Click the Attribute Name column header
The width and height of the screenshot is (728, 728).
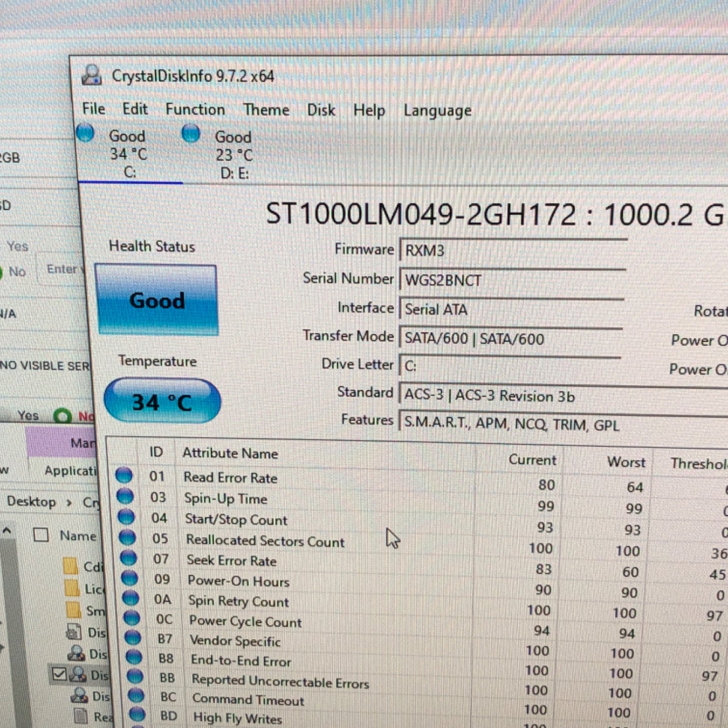point(230,453)
